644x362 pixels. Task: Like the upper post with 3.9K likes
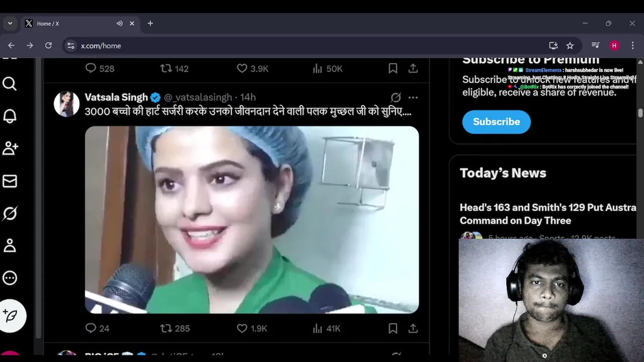click(x=253, y=68)
